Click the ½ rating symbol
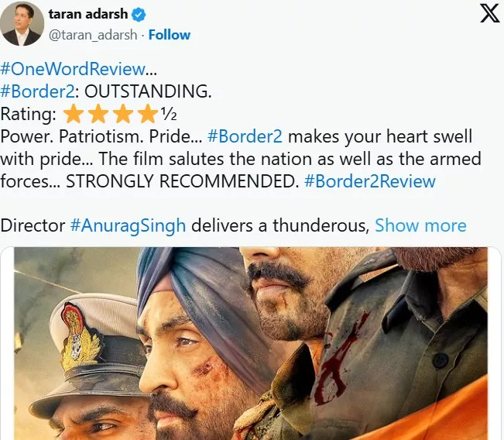Viewport: 504px width, 440px height. point(169,114)
